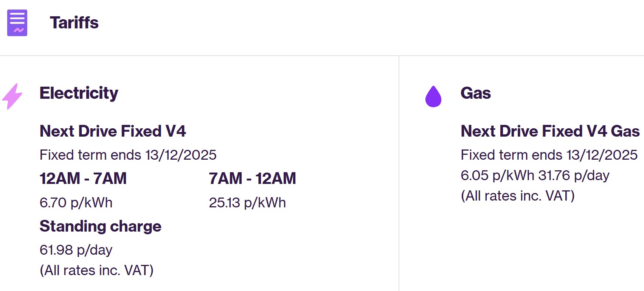Select the Tariffs page heading
The height and width of the screenshot is (291, 644).
[x=74, y=23]
